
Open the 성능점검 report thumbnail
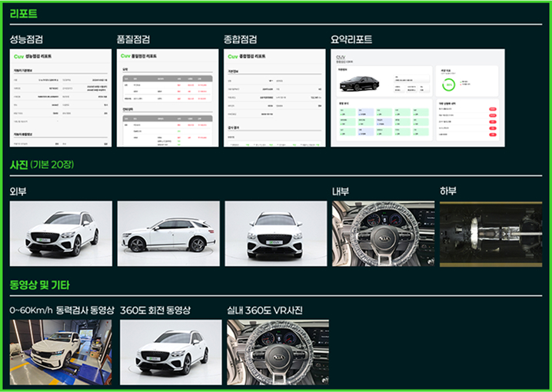coord(61,98)
